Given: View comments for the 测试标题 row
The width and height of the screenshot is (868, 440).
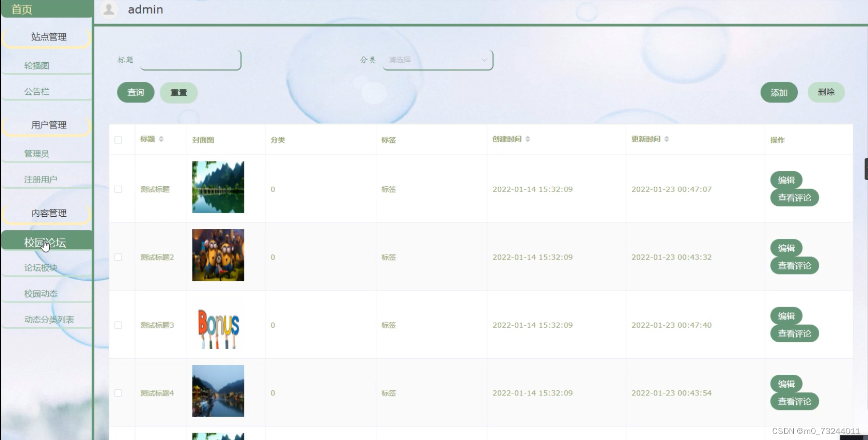Looking at the screenshot, I should 794,198.
